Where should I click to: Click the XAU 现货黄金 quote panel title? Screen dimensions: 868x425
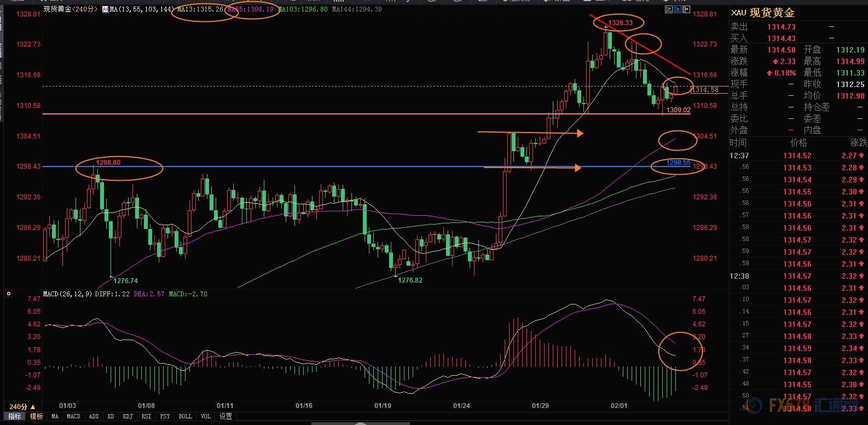pos(763,13)
